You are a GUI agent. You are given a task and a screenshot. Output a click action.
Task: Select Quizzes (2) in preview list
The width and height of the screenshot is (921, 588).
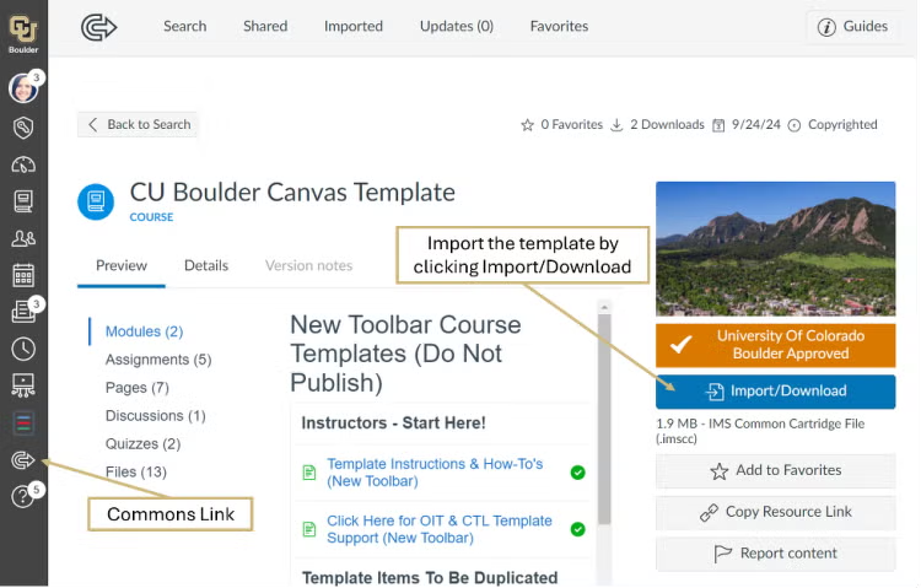[143, 444]
